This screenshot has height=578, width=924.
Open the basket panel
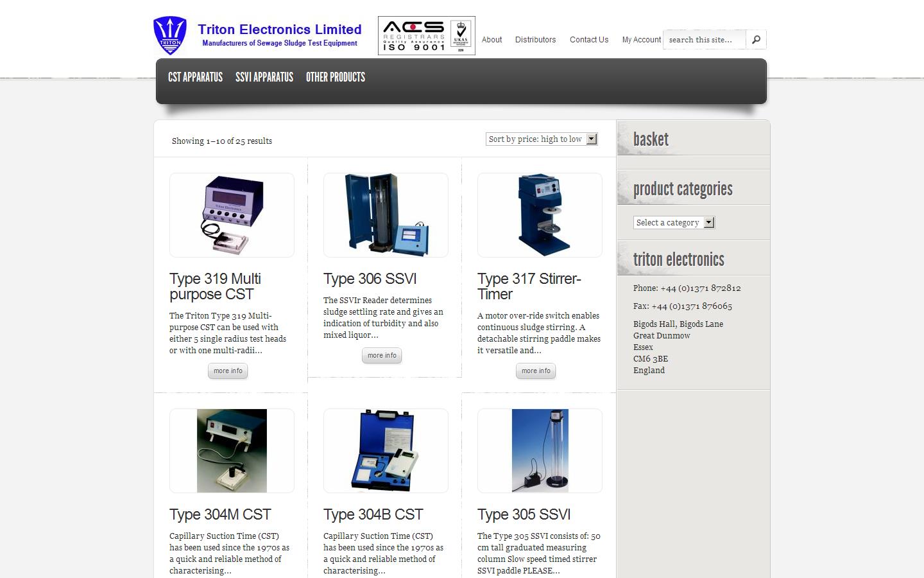point(651,138)
